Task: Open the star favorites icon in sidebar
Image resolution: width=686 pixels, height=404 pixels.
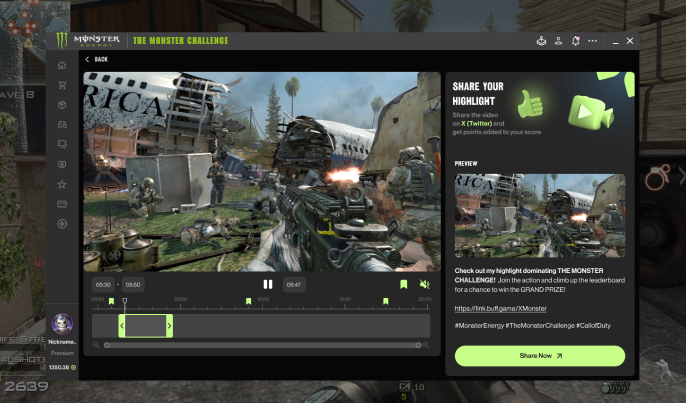Action: (x=62, y=184)
